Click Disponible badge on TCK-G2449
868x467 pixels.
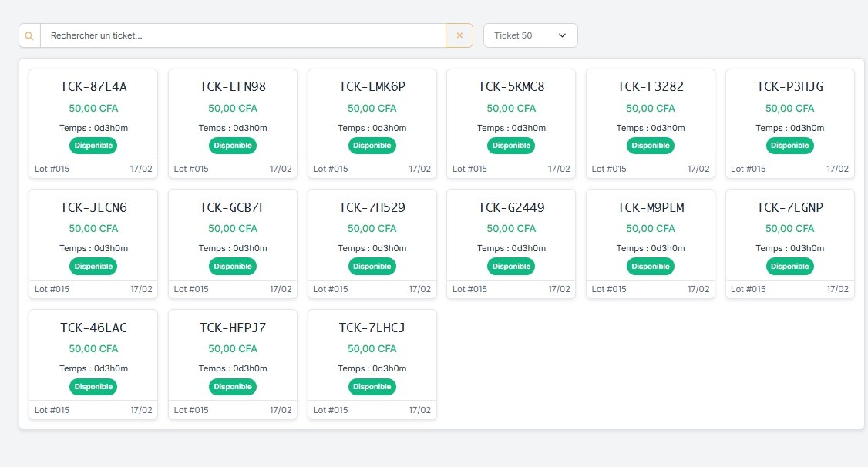coord(511,266)
